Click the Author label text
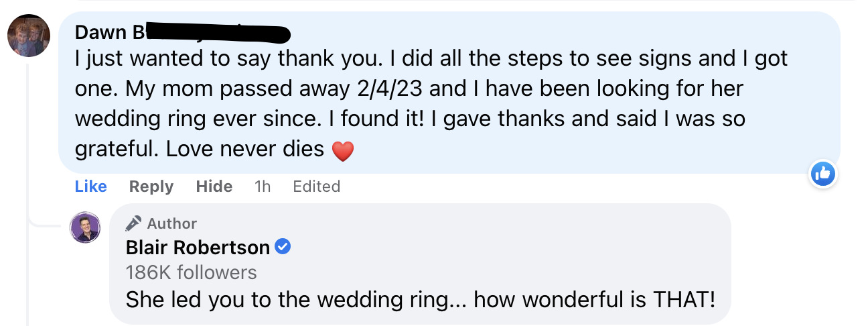The height and width of the screenshot is (326, 868). point(171,223)
